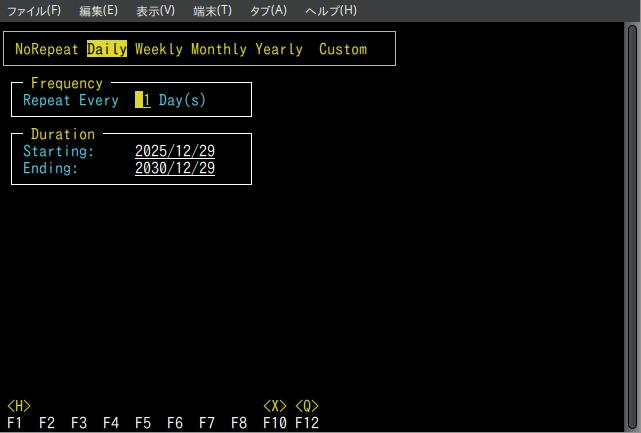Screen dimensions: 641x433
Task: Open the ファイル(F) menu
Action: (x=34, y=10)
